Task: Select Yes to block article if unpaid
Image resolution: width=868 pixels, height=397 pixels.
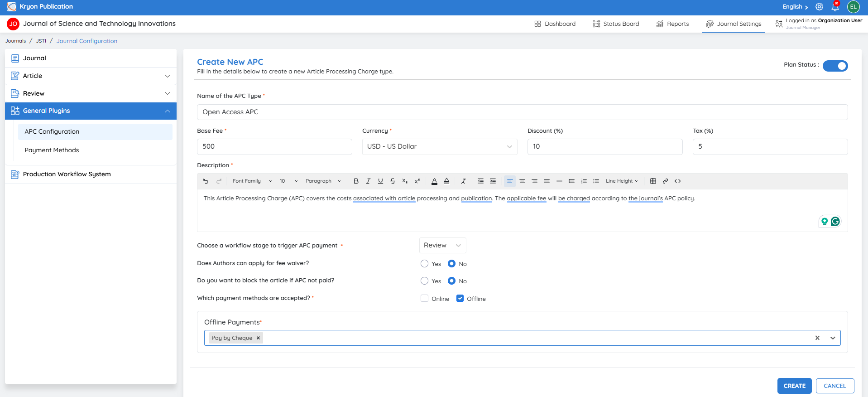Action: coord(424,281)
